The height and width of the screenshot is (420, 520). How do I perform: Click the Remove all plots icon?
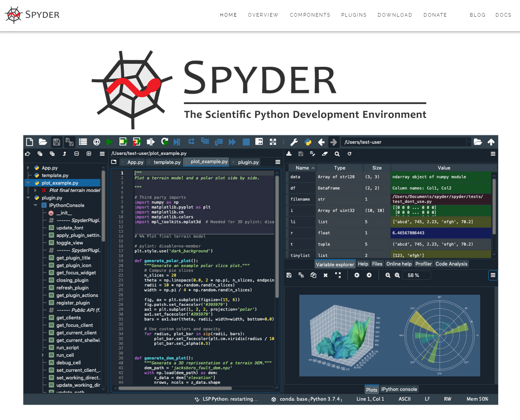point(338,275)
